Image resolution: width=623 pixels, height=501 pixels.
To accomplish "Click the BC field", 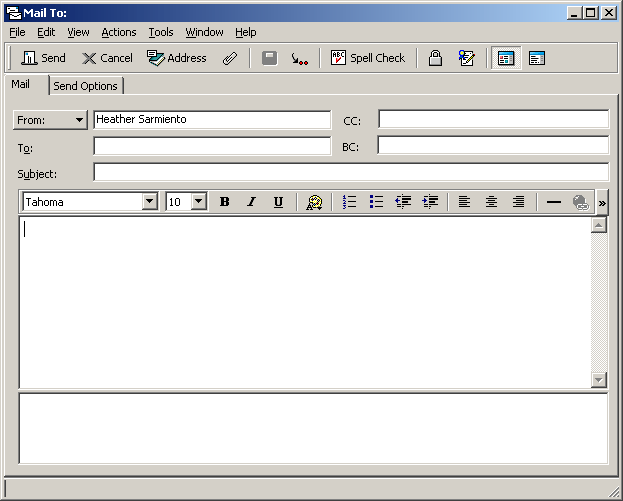I will tap(493, 145).
